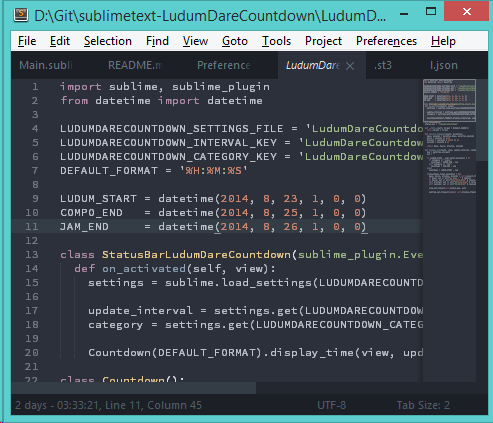
Task: Open the Help menu
Action: (x=443, y=41)
